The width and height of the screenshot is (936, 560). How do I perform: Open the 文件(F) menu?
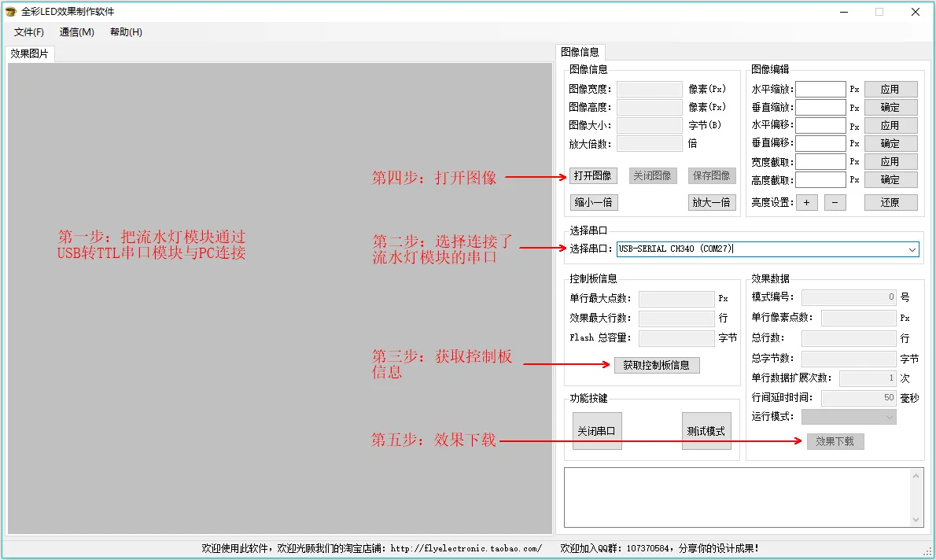click(28, 32)
